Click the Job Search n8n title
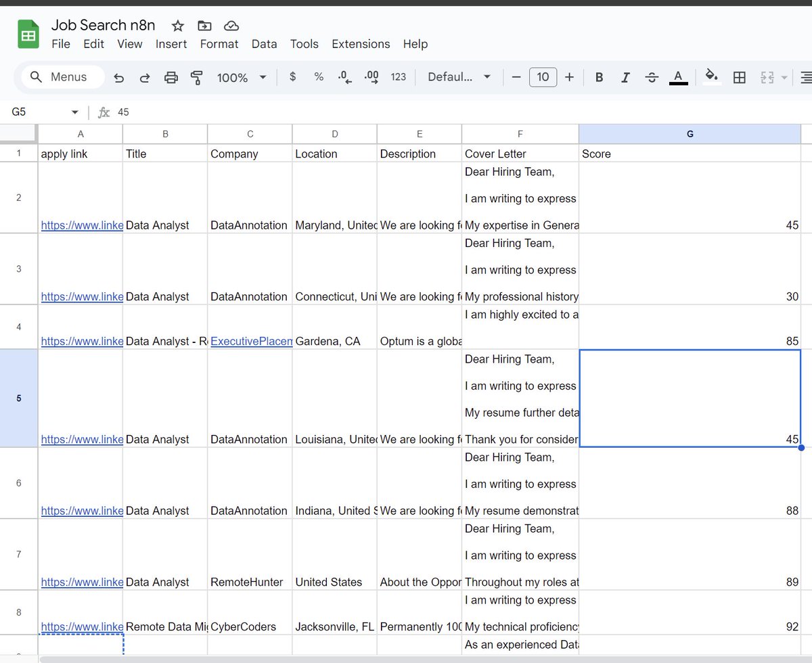The image size is (812, 663). (x=104, y=25)
